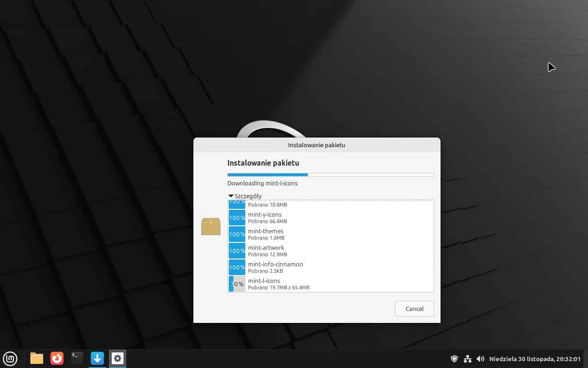The image size is (588, 368).
Task: Switch to the blue download-arrow app
Action: (x=97, y=358)
